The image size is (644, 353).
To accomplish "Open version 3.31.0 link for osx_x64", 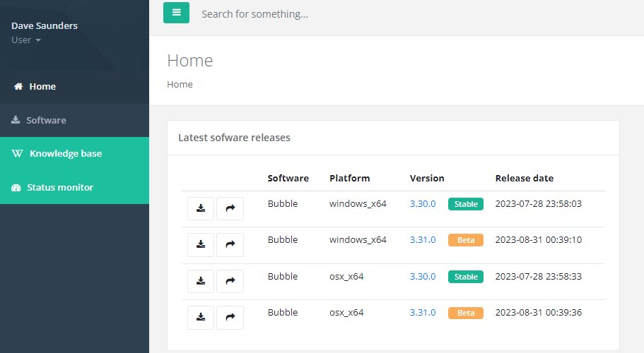I will (x=423, y=313).
